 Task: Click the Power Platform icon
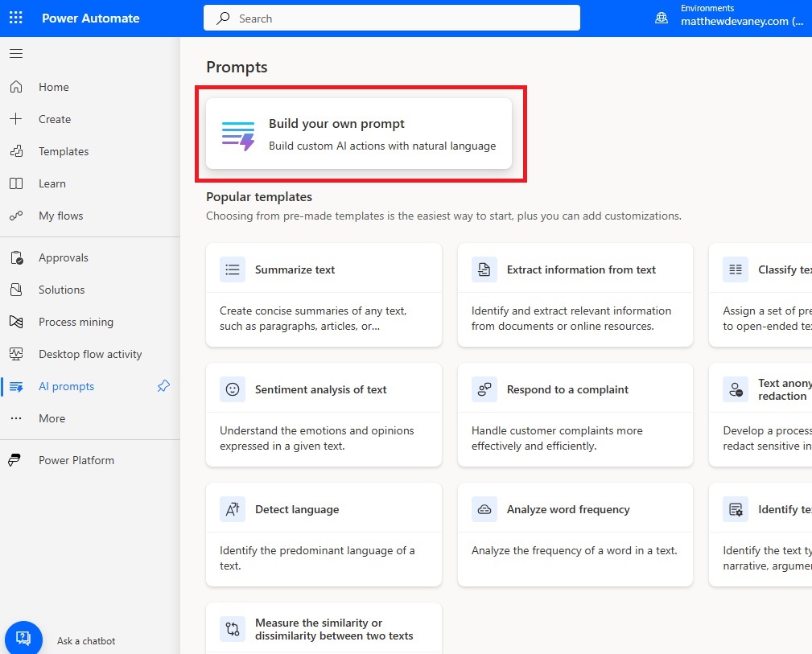point(15,460)
